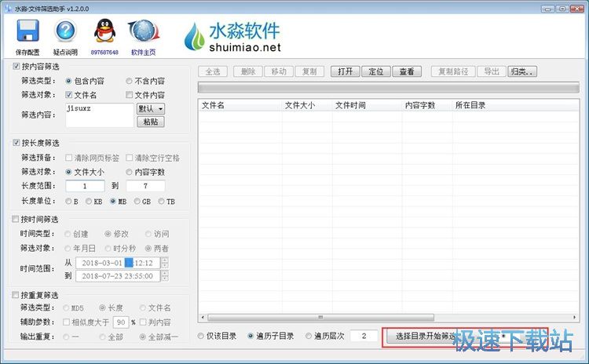The image size is (589, 364).
Task: Select the TB length unit radio button
Action: coord(161,202)
